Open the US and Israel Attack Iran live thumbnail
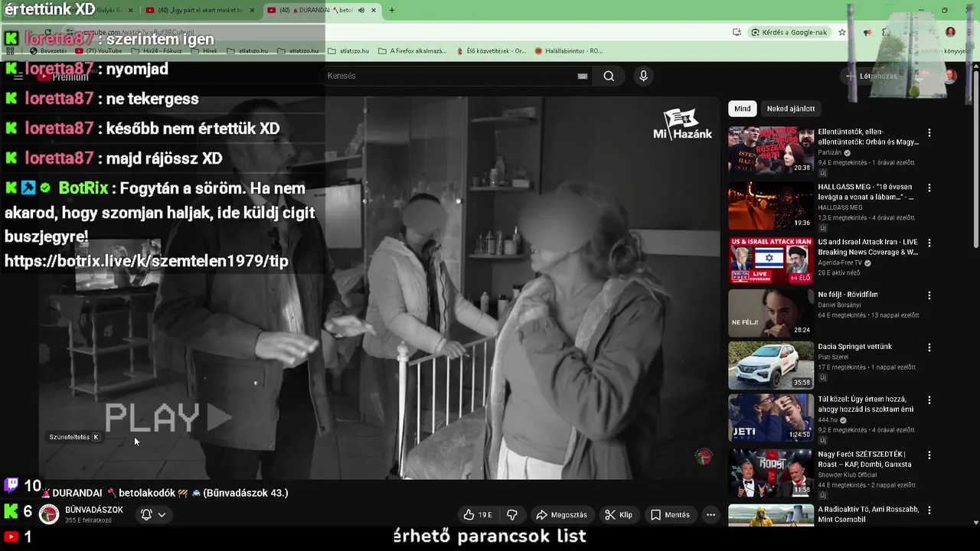This screenshot has height=551, width=980. point(771,260)
